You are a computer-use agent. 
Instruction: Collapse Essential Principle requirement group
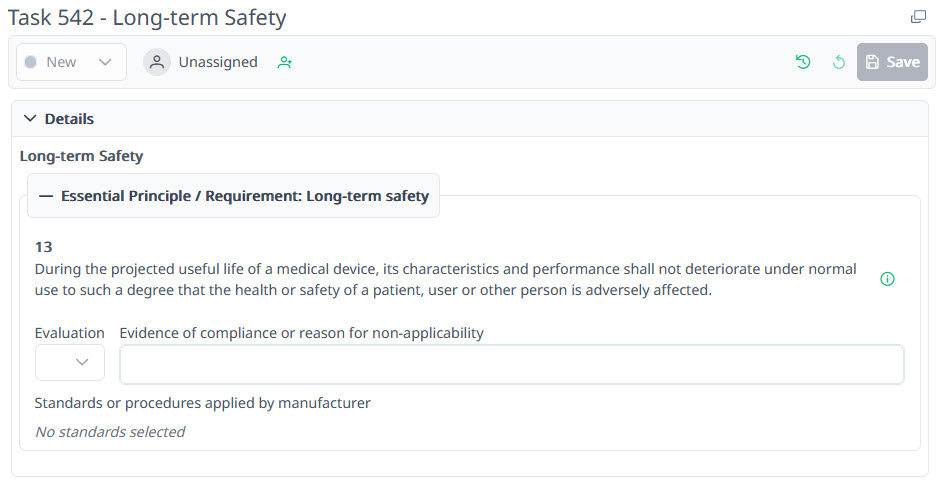[x=45, y=196]
